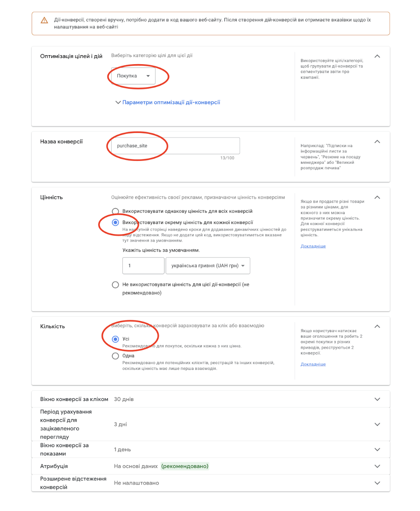Open the українська гривня currency dropdown
Image resolution: width=420 pixels, height=511 pixels.
tap(208, 266)
